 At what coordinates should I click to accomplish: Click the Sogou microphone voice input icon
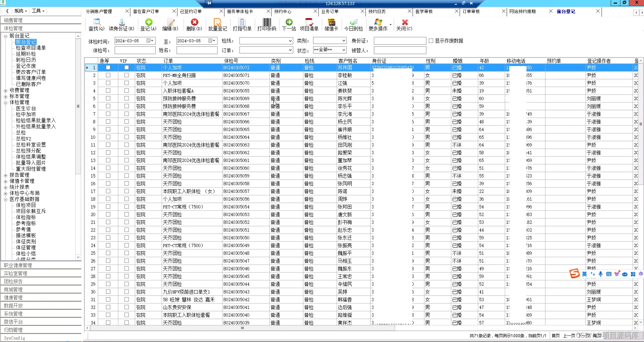tap(601, 274)
